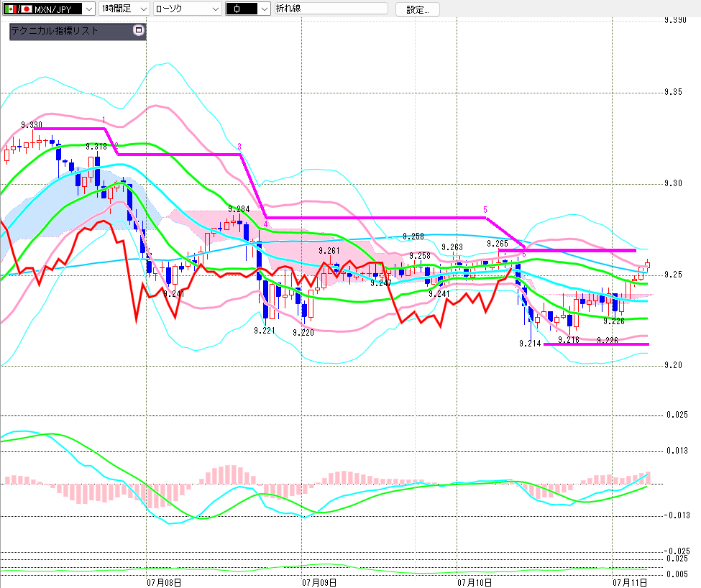This screenshot has height=588, width=701.
Task: Click the Mexico flag icon
Action: tap(10, 9)
